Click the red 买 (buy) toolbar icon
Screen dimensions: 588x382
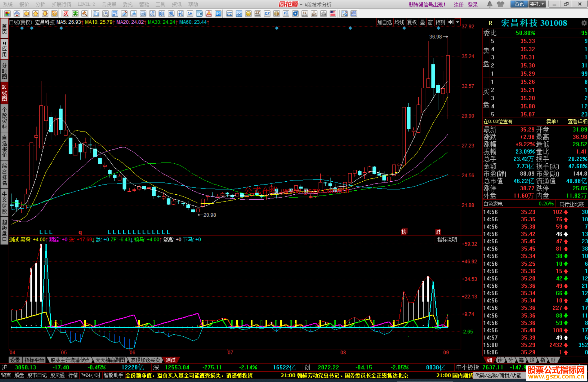pyautogui.click(x=66, y=14)
